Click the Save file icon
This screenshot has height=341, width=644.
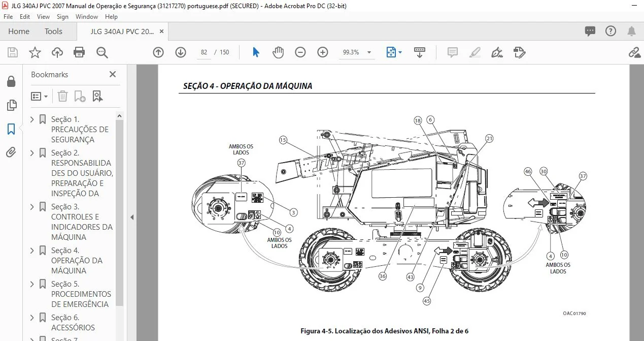pos(13,52)
